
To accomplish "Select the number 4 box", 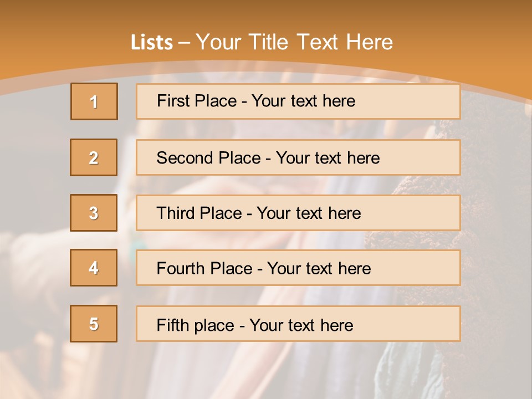I will pos(94,268).
